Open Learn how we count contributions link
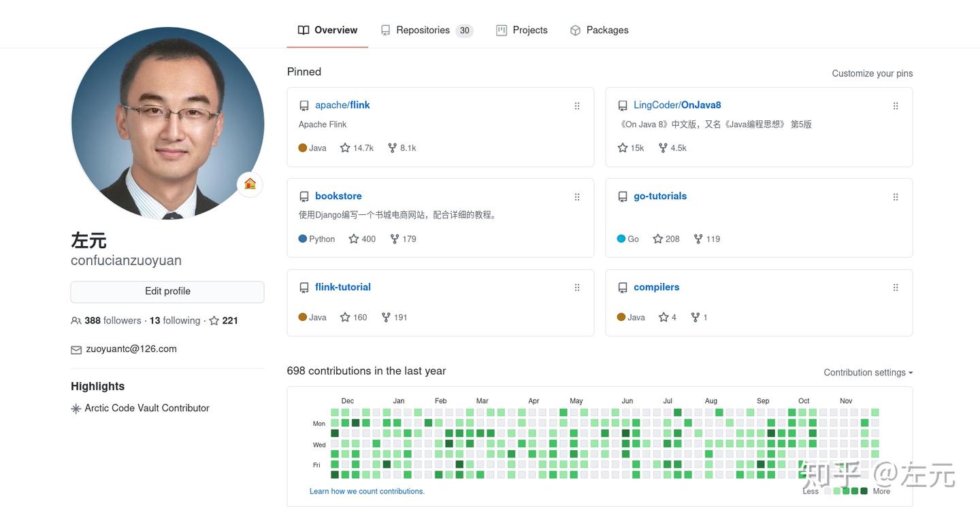Image resolution: width=980 pixels, height=514 pixels. pos(367,492)
